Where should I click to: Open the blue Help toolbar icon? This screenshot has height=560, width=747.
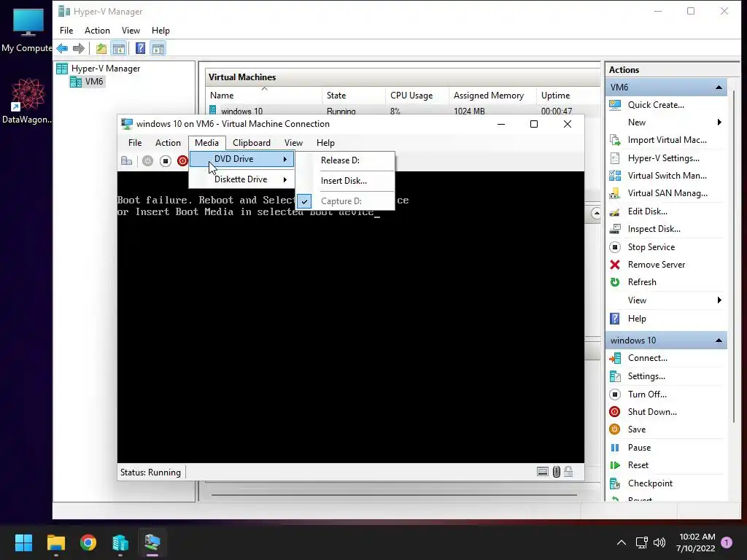pos(141,48)
